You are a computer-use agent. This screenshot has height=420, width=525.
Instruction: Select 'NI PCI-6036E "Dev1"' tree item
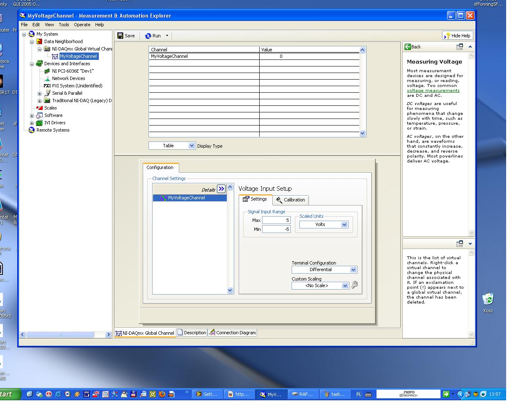73,71
